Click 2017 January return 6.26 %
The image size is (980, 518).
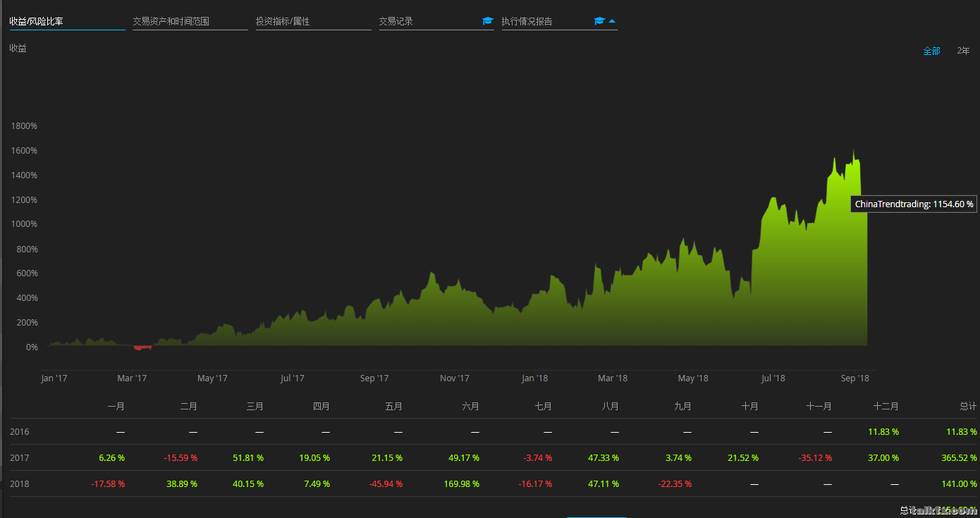(x=112, y=457)
